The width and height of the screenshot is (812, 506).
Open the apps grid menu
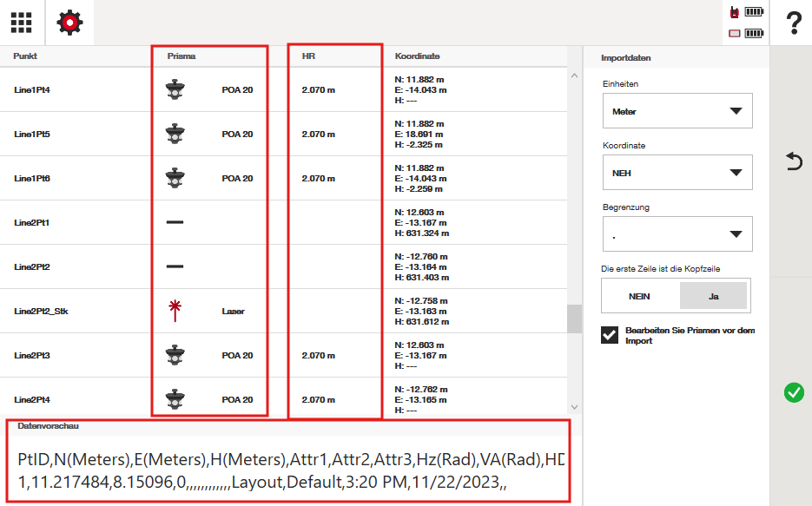(x=22, y=23)
